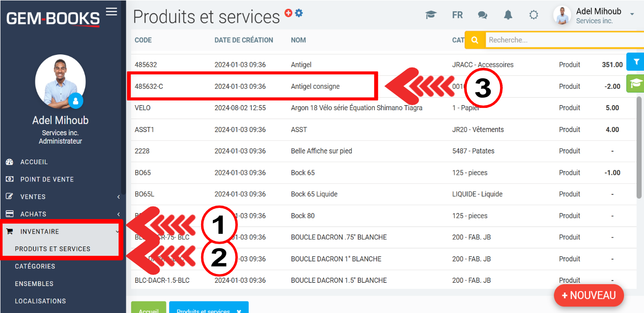Click the yellow search magnifier icon
Image resolution: width=644 pixels, height=313 pixels.
point(475,40)
